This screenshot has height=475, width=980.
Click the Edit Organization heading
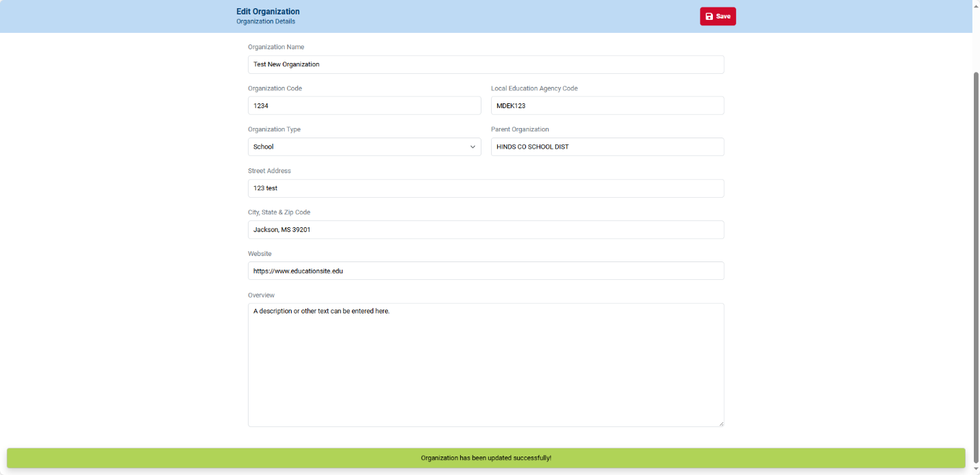tap(267, 11)
